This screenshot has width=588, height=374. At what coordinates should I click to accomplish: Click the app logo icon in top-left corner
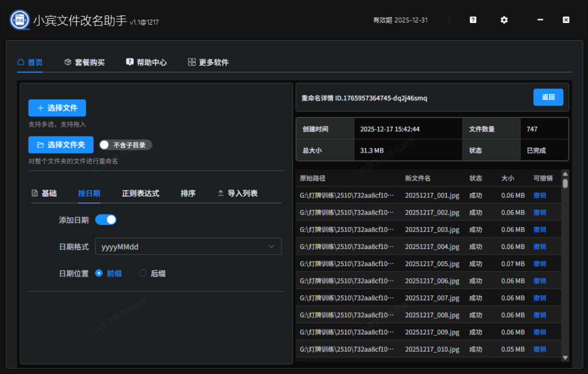[x=19, y=19]
